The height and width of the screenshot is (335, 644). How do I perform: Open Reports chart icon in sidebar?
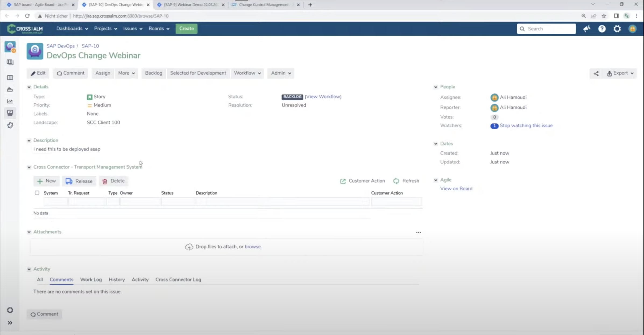click(x=10, y=101)
